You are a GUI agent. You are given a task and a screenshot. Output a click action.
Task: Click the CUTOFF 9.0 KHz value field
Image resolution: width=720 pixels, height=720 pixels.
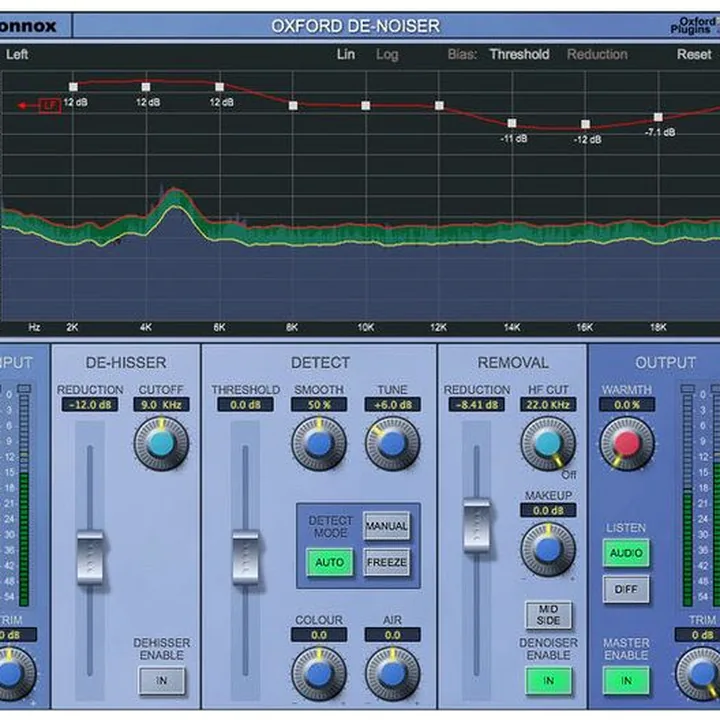click(x=161, y=405)
